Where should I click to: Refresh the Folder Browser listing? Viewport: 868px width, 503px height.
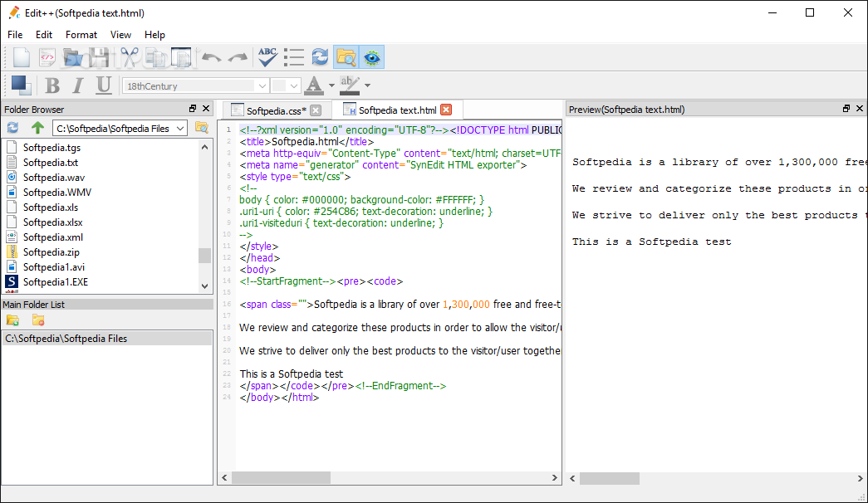(x=12, y=128)
